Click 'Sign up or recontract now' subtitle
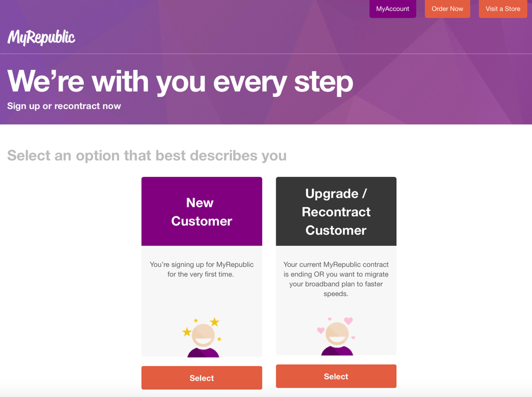The width and height of the screenshot is (532, 397). (64, 106)
